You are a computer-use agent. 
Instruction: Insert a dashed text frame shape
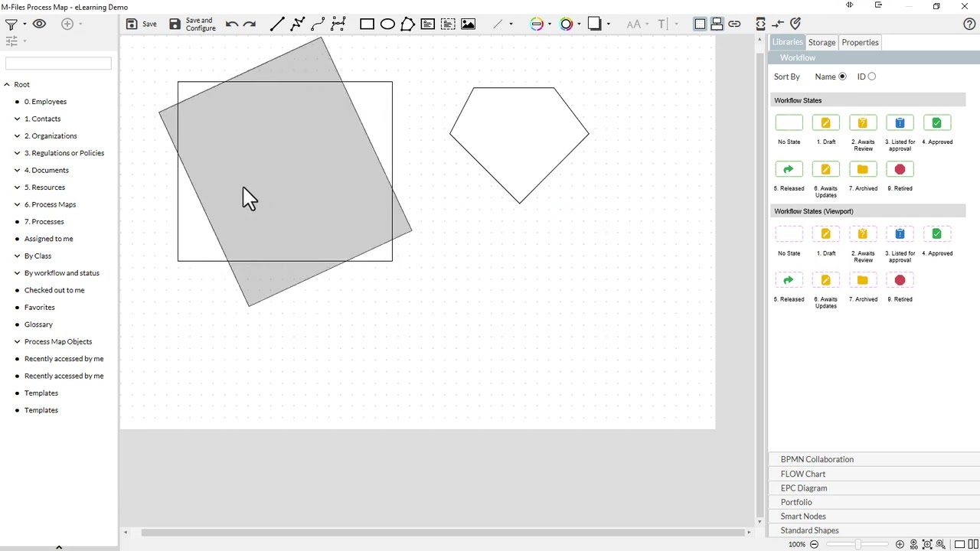pyautogui.click(x=448, y=24)
